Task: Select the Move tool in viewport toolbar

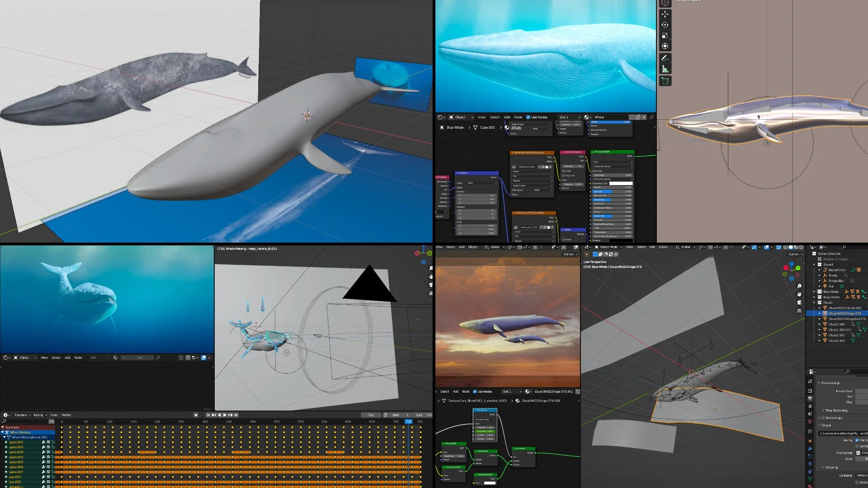Action: click(x=665, y=14)
